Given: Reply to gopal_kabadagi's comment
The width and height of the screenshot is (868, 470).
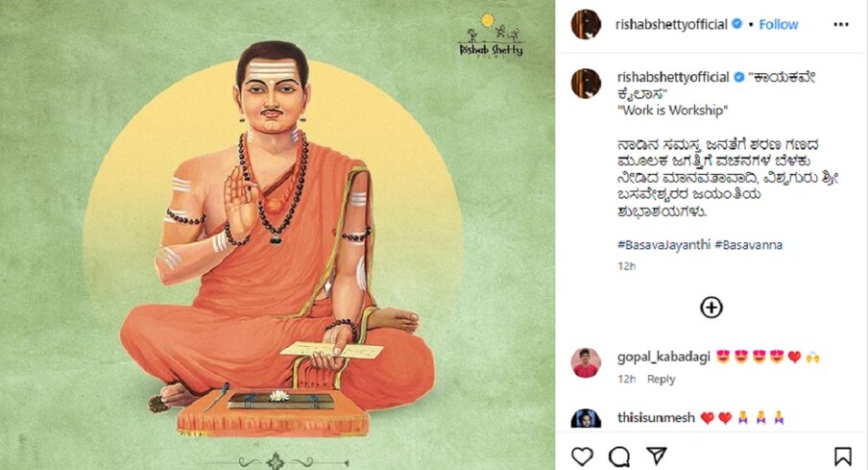Looking at the screenshot, I should pyautogui.click(x=661, y=379).
